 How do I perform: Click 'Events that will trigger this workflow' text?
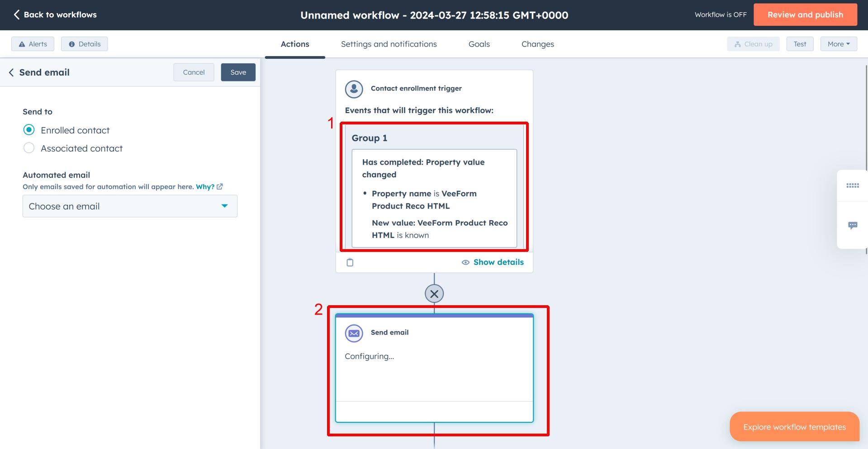coord(419,110)
